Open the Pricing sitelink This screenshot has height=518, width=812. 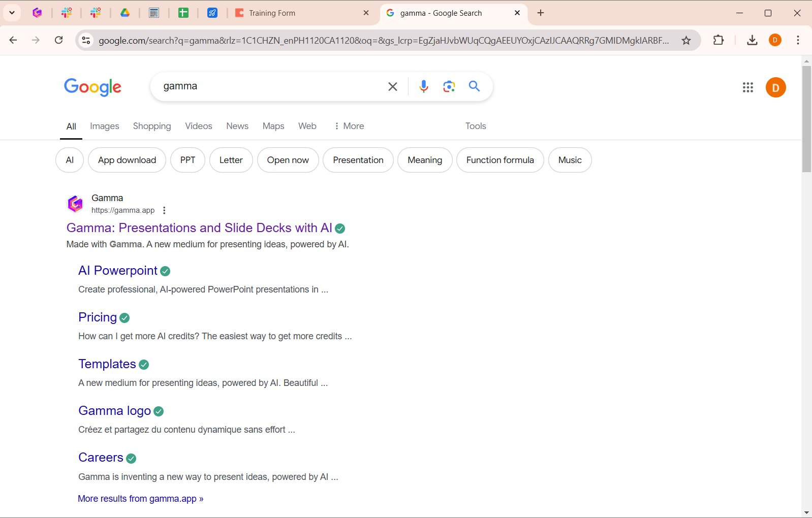pos(98,317)
